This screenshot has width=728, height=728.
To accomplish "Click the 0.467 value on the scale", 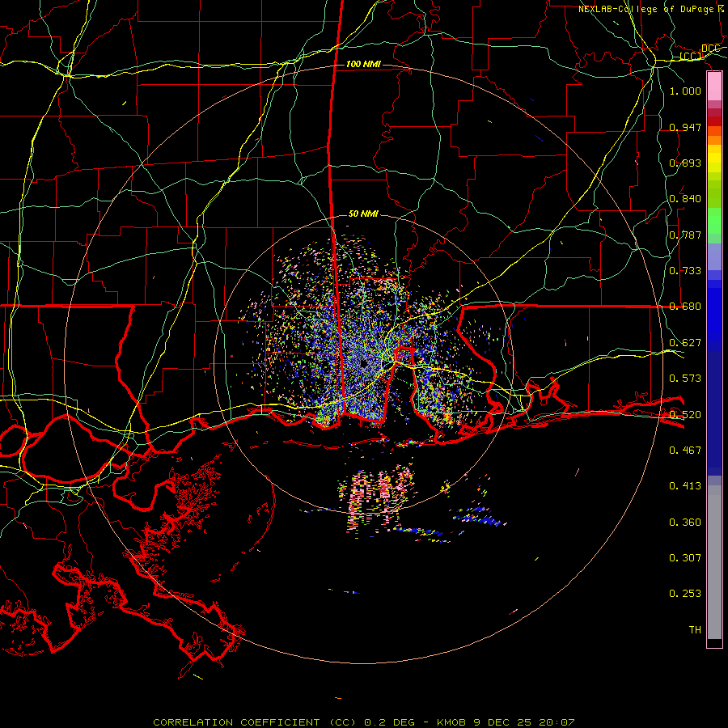I will [x=685, y=450].
